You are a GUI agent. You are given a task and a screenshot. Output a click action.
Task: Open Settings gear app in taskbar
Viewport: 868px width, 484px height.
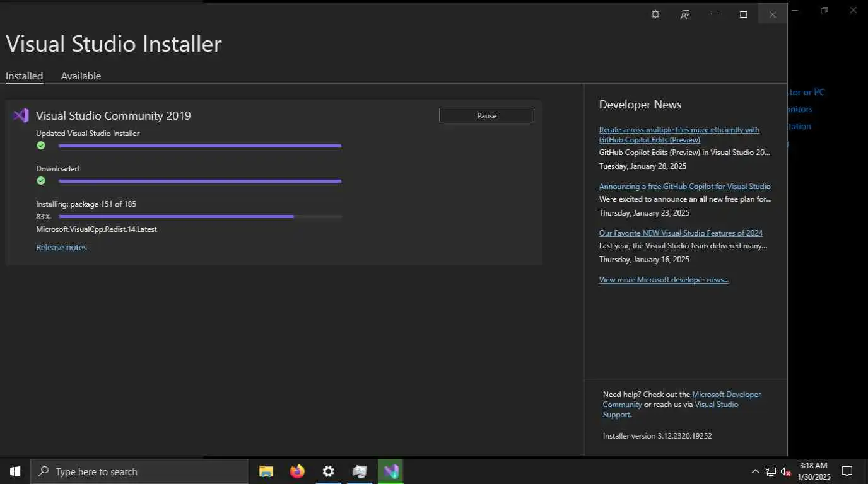pos(328,471)
